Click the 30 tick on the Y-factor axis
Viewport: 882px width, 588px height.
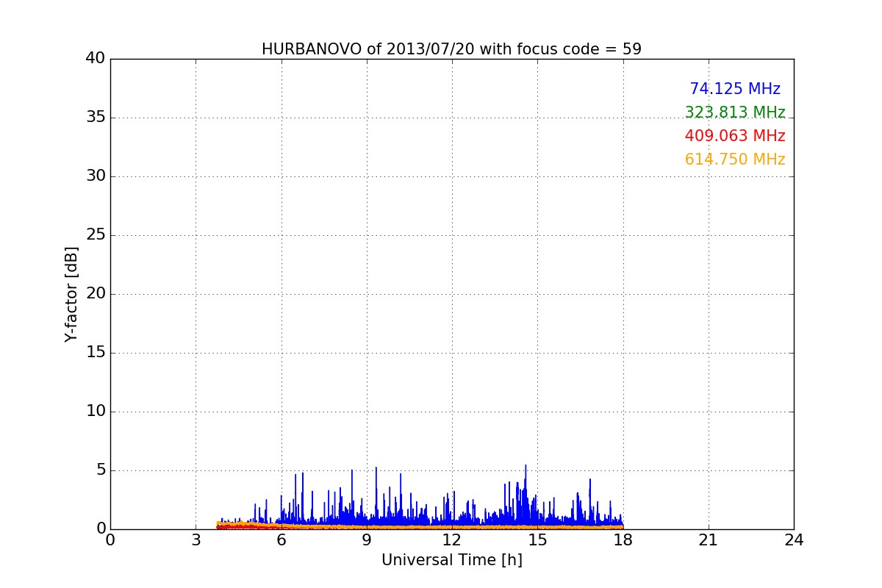click(x=96, y=176)
